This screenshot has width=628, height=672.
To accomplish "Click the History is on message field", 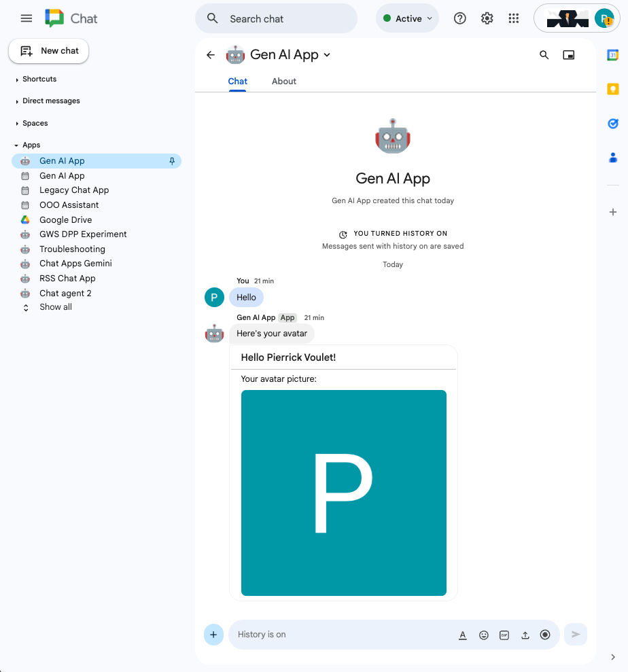I will click(340, 635).
